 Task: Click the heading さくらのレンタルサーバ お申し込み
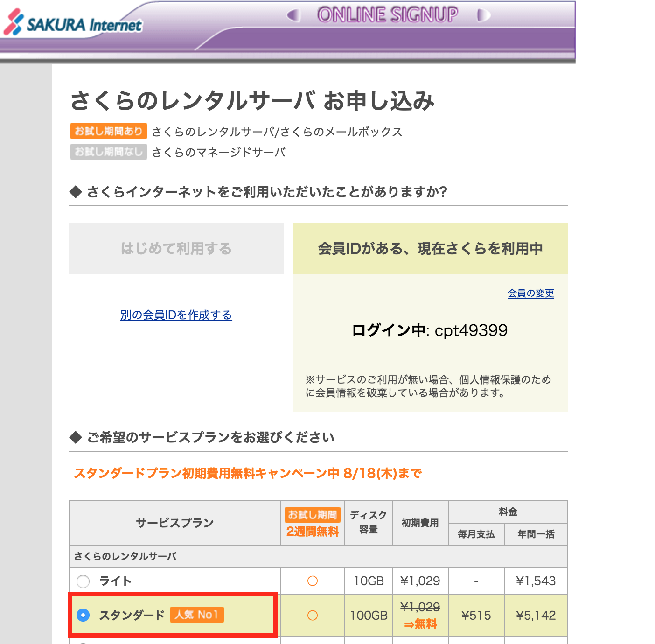pyautogui.click(x=252, y=100)
